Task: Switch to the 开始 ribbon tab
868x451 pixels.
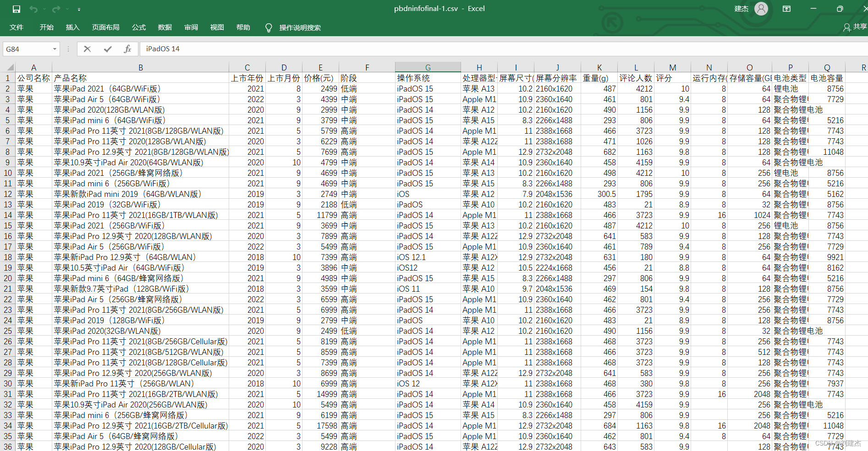Action: [x=46, y=27]
